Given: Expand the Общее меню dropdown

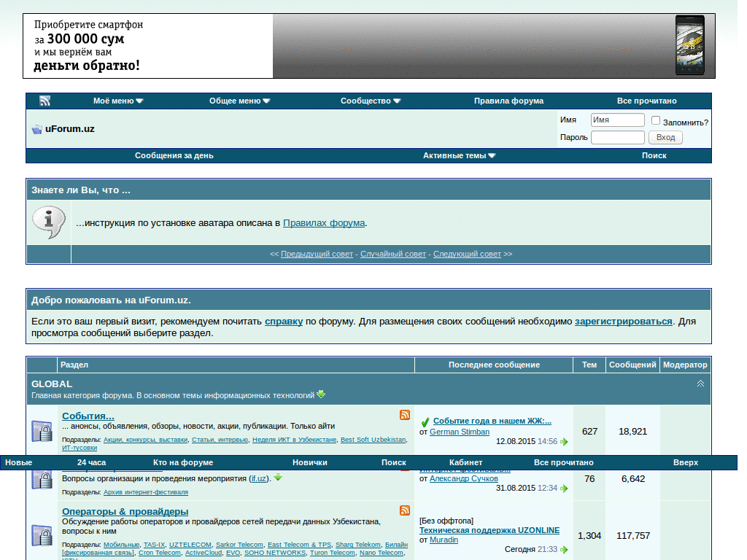Looking at the screenshot, I should (x=239, y=101).
